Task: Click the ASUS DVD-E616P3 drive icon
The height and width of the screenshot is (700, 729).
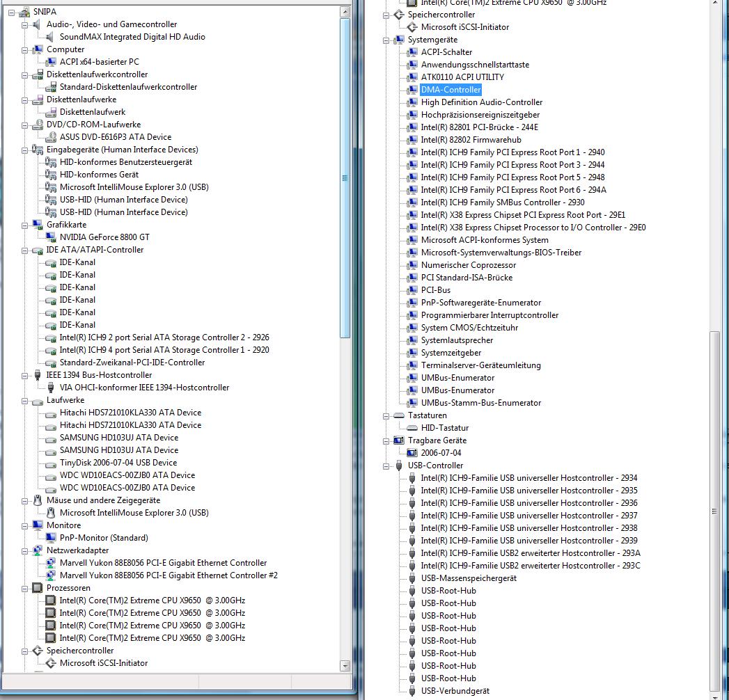Action: [x=51, y=137]
